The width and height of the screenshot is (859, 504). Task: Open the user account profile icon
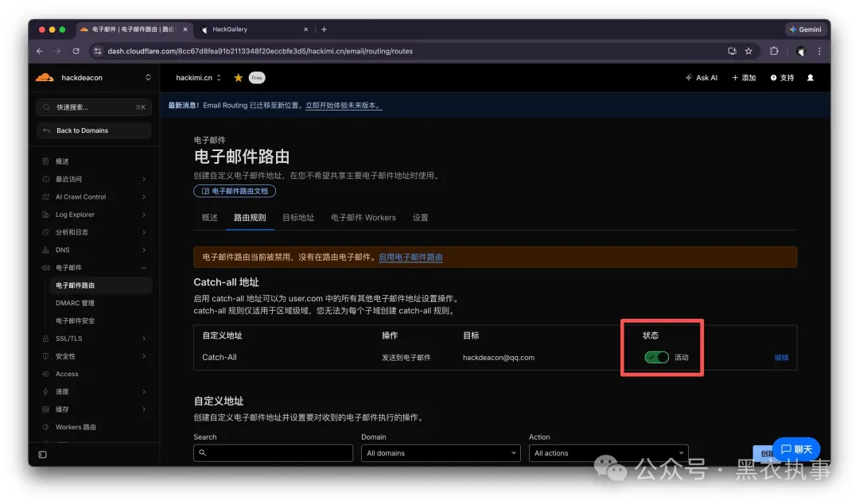[810, 78]
